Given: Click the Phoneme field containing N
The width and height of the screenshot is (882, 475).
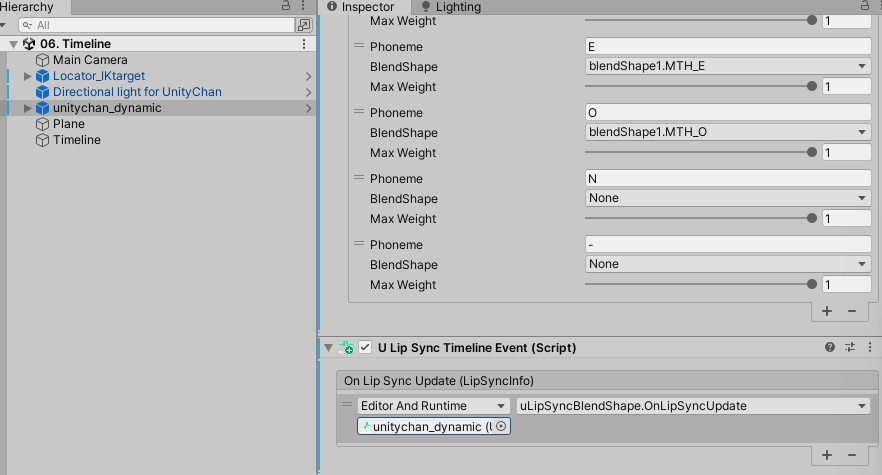Looking at the screenshot, I should [x=728, y=178].
